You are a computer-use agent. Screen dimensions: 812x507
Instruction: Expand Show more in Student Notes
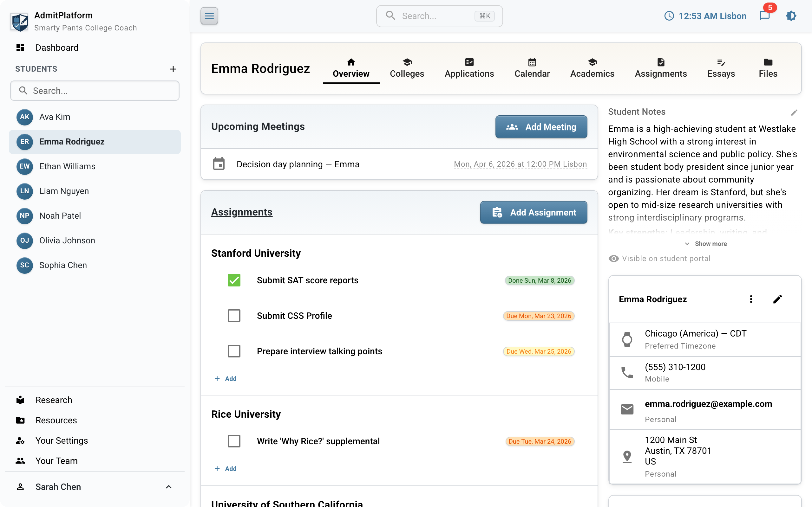(705, 244)
